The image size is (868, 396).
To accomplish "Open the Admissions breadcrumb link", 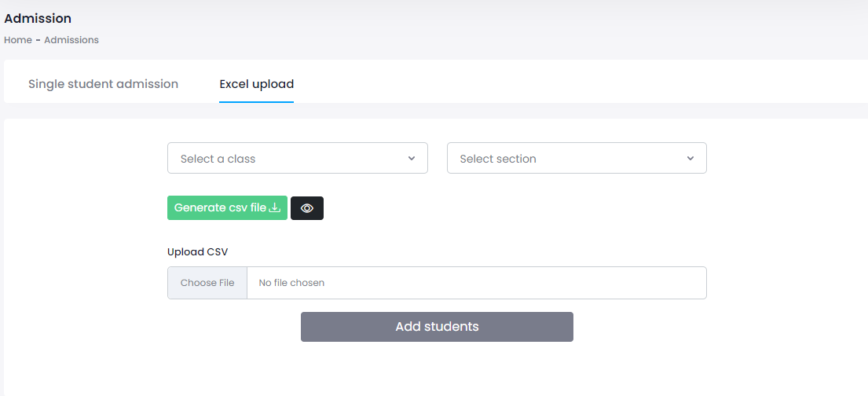I will tap(71, 40).
